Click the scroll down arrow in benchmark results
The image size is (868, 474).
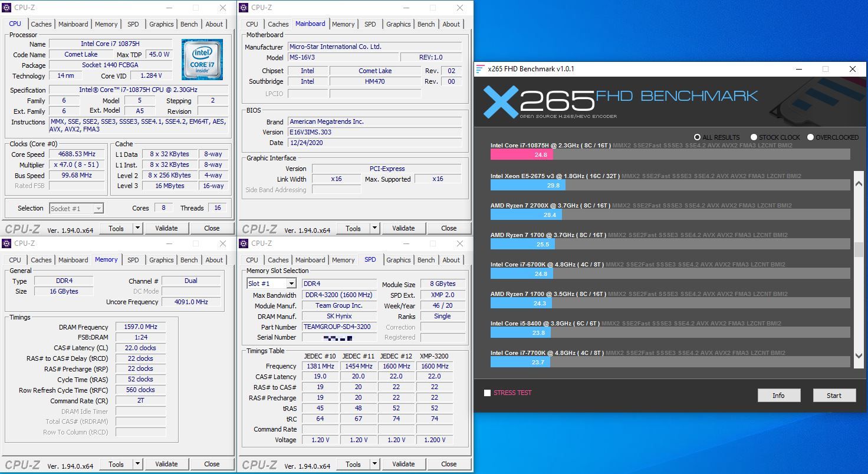coord(859,356)
